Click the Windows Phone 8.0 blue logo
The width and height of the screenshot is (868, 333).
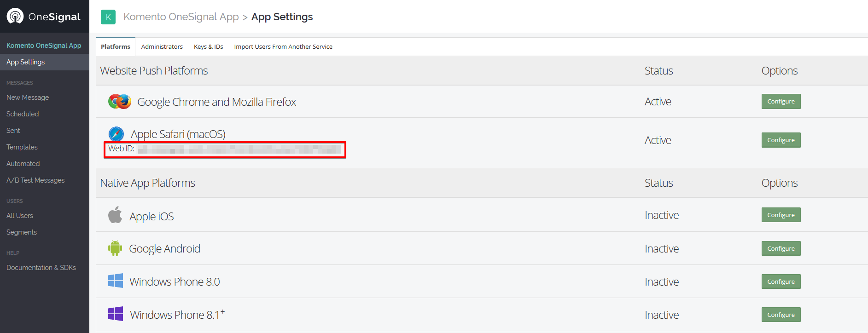pos(116,281)
